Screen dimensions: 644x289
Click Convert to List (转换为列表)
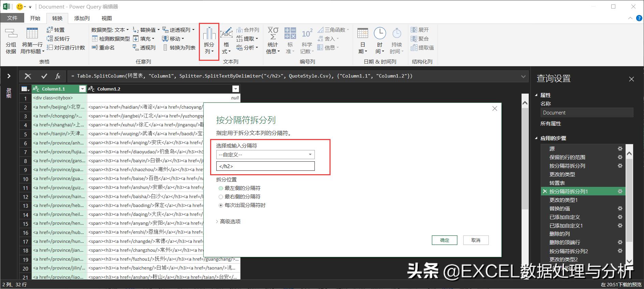pos(179,47)
